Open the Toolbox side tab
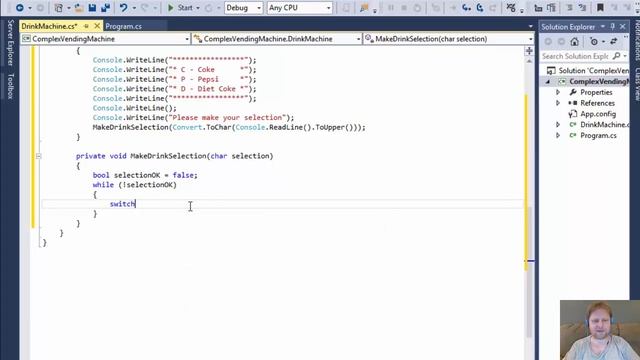This screenshot has height=360, width=640. tap(11, 86)
